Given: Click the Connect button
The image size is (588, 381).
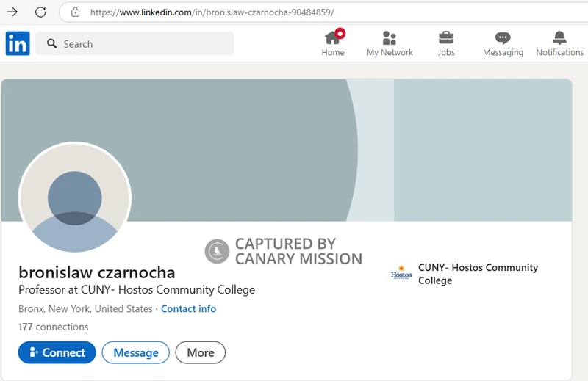Looking at the screenshot, I should click(x=57, y=352).
